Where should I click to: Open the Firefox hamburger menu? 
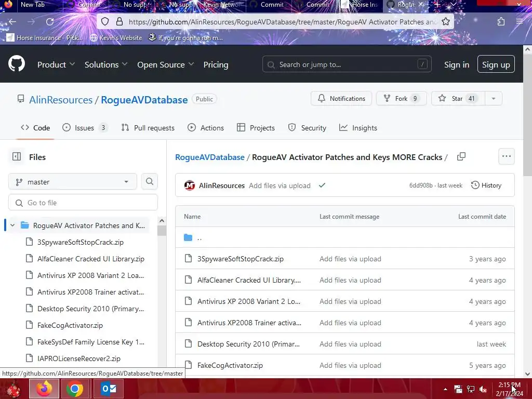tap(520, 22)
